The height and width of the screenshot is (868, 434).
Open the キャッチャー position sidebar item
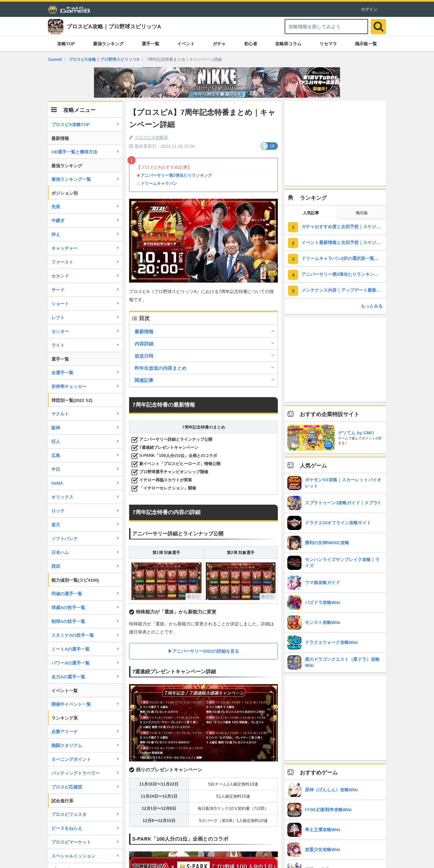pos(85,248)
